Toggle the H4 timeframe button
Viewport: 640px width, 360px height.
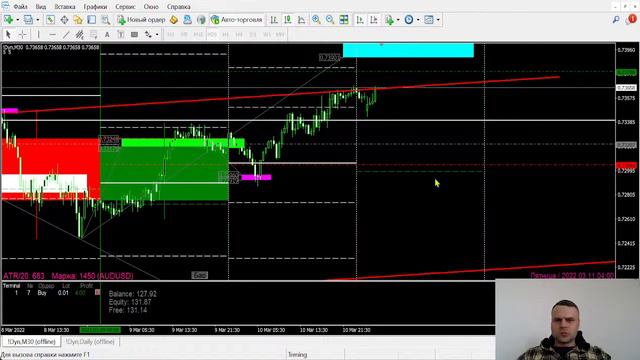point(239,35)
